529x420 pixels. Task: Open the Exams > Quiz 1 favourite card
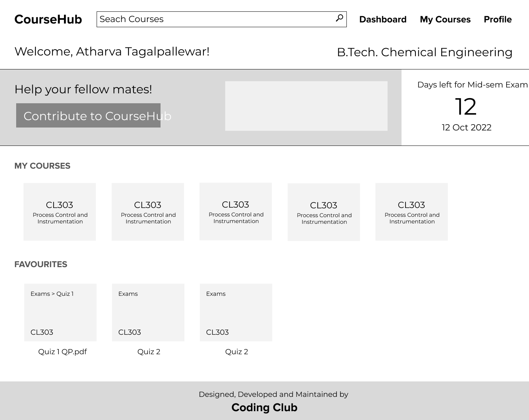(x=60, y=312)
